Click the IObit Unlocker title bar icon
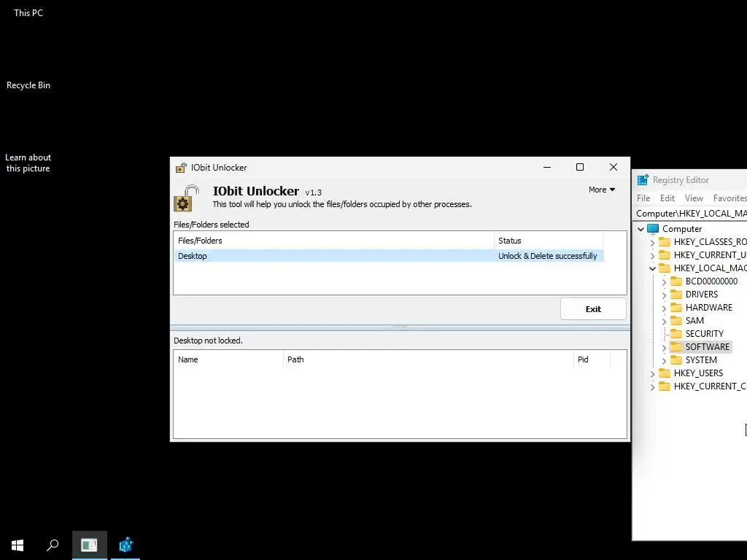This screenshot has width=747, height=560. [181, 168]
